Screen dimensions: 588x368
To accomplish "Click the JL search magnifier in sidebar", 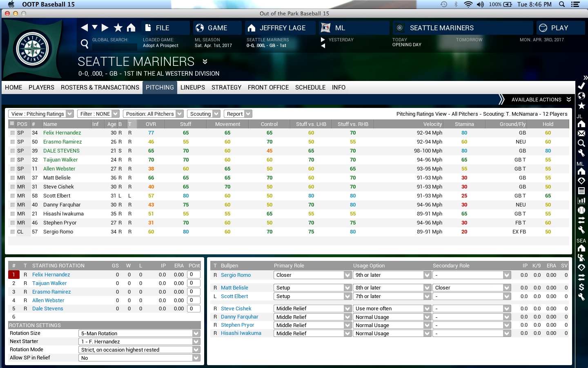I will pos(581,143).
